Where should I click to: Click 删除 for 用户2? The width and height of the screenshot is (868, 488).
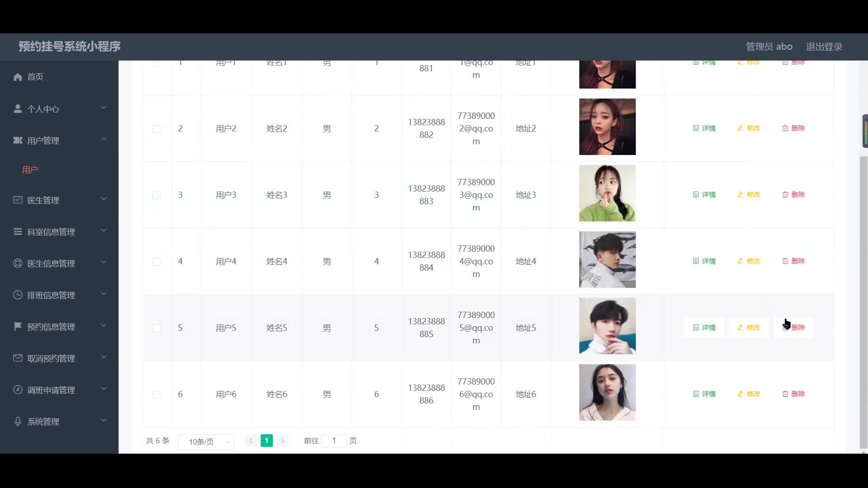click(793, 128)
